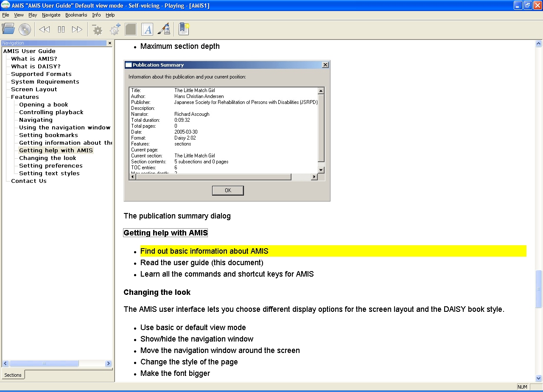This screenshot has height=392, width=543.
Task: Click navigation panel scroll right arrow
Action: tap(109, 364)
